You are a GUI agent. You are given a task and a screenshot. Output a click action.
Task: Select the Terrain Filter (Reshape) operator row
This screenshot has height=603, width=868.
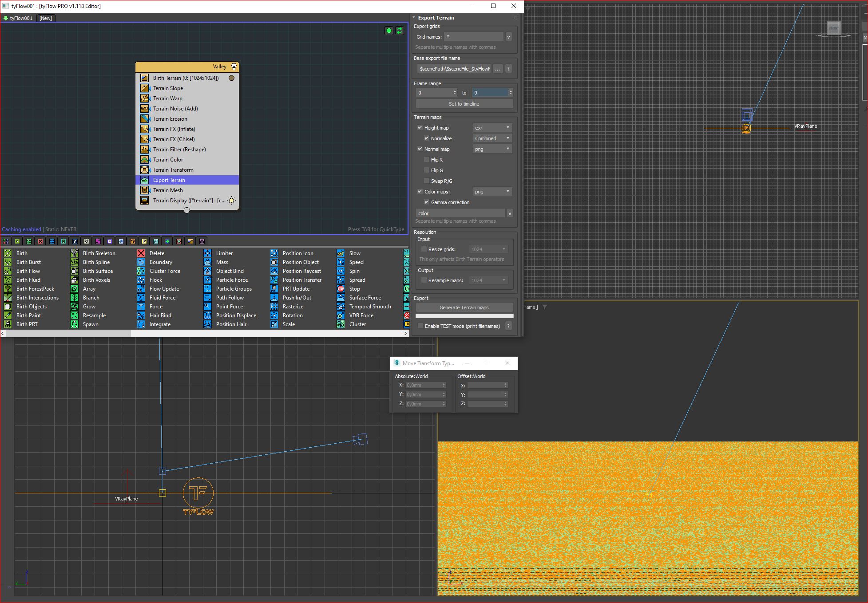tap(187, 150)
